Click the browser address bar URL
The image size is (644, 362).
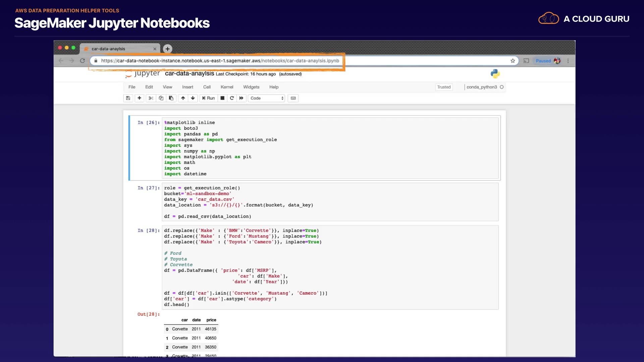(x=220, y=61)
